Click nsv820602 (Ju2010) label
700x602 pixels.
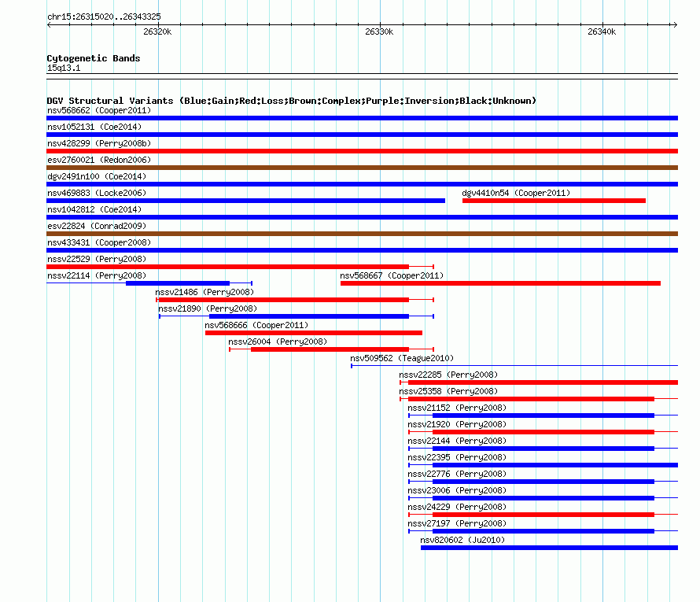coord(462,540)
